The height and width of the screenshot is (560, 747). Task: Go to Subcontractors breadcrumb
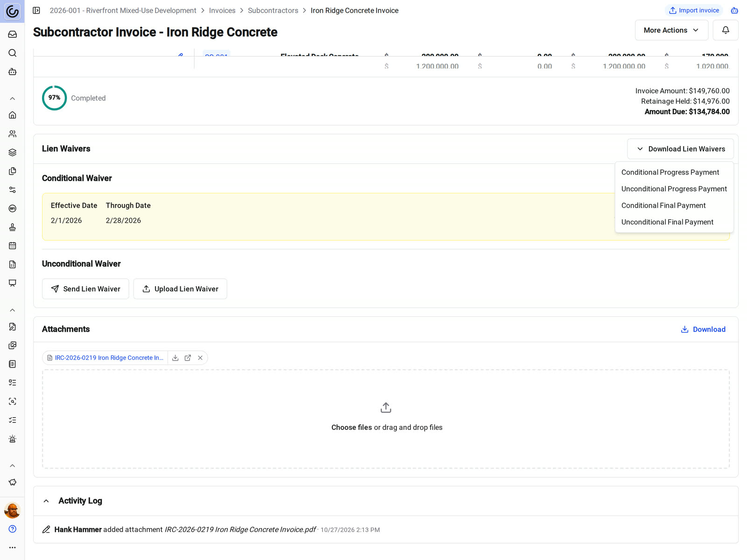273,10
